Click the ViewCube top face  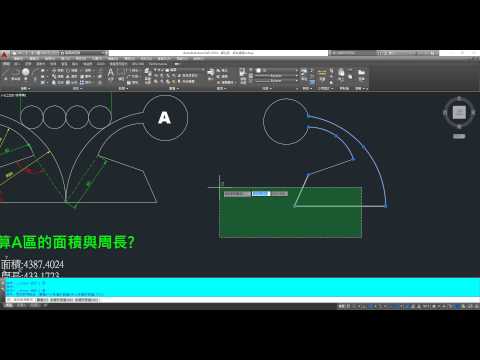click(459, 112)
